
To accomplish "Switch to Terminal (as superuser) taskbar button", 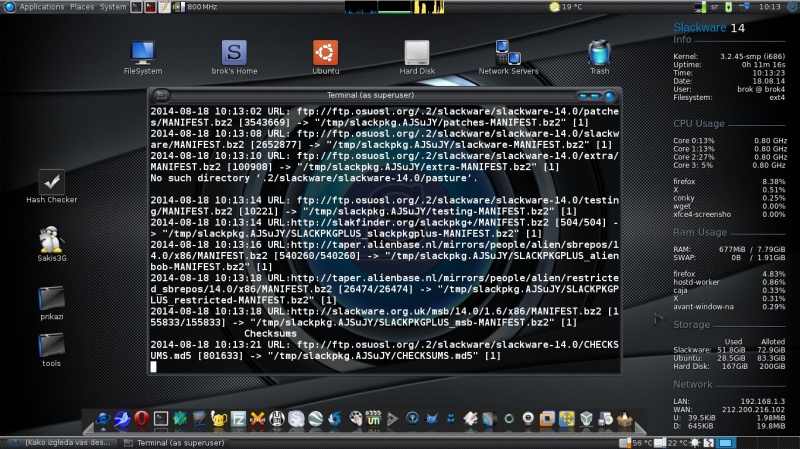I will tap(174, 442).
